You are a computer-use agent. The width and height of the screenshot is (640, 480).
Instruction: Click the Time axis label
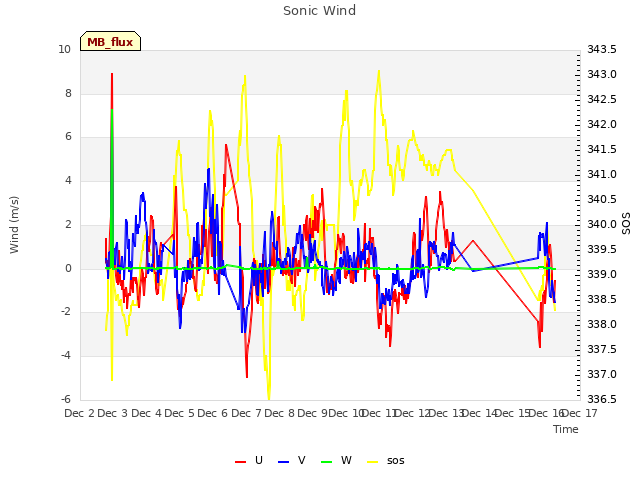[x=566, y=429]
